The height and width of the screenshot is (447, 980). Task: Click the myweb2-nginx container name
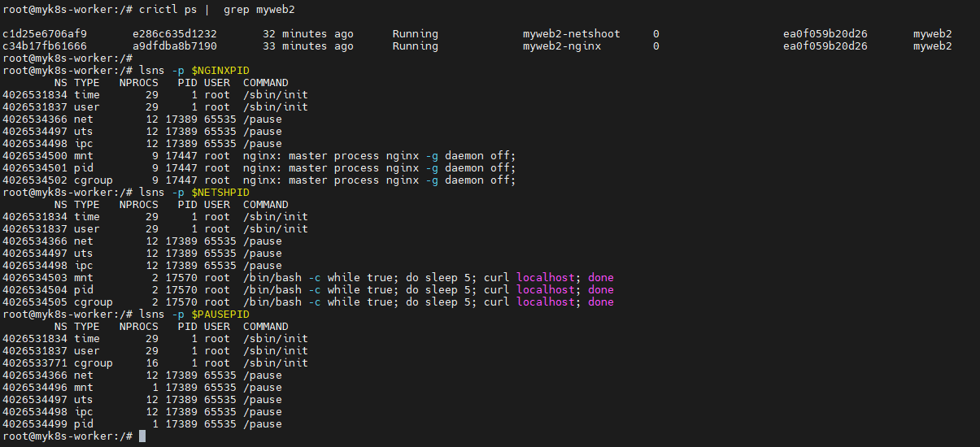pyautogui.click(x=562, y=46)
